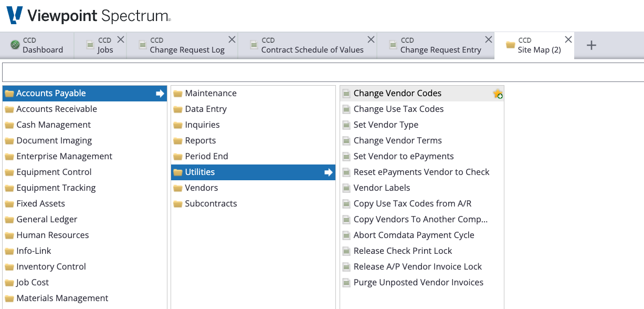
Task: Close the Site Map (2) tab
Action: (568, 39)
